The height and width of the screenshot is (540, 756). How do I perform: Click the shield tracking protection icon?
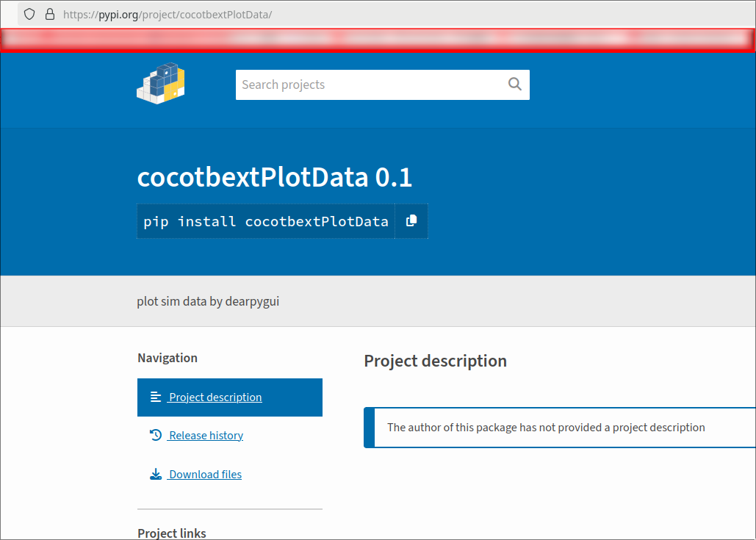(30, 14)
